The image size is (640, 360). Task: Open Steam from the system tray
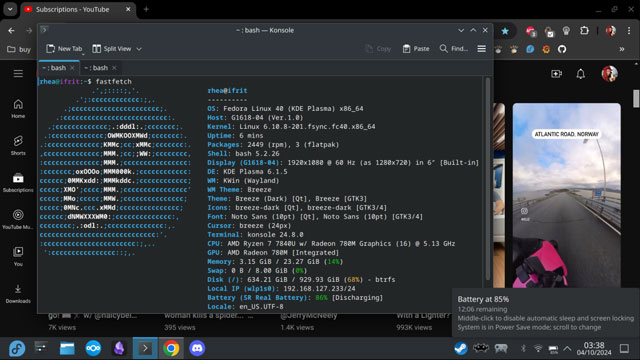[x=461, y=349]
